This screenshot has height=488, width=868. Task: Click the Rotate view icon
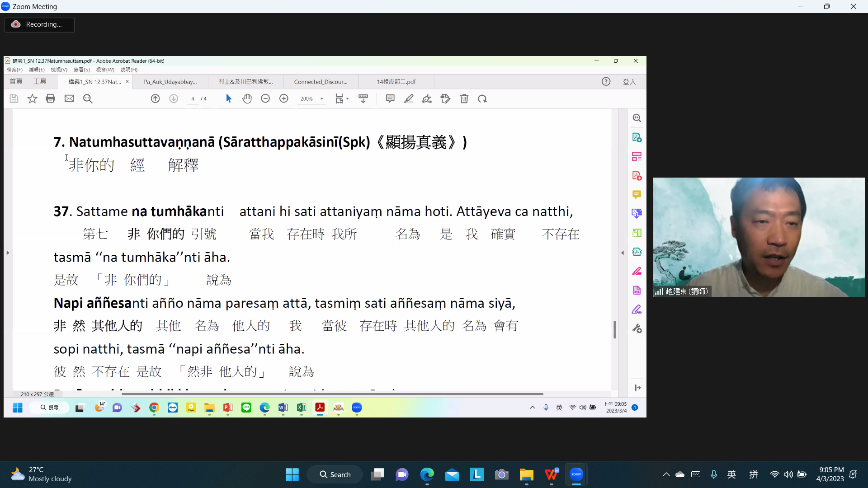(482, 99)
